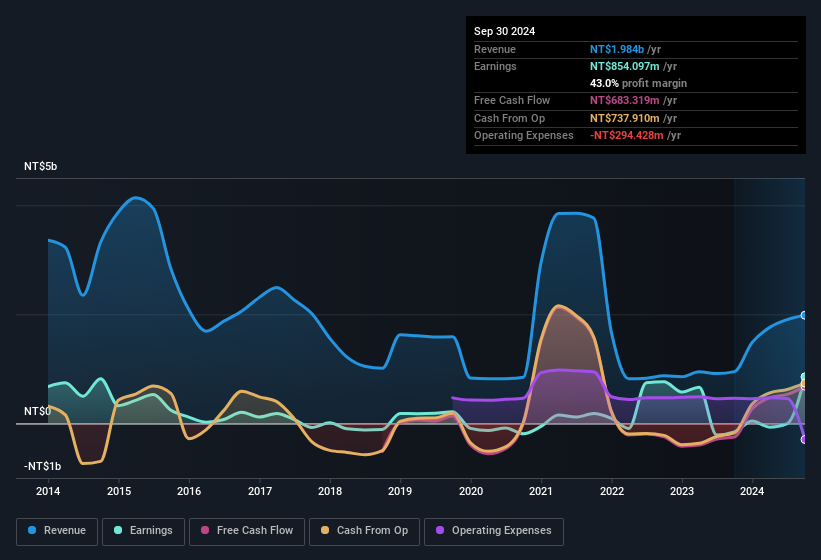Image resolution: width=821 pixels, height=560 pixels.
Task: Click the 2017 x-axis label
Action: click(260, 491)
